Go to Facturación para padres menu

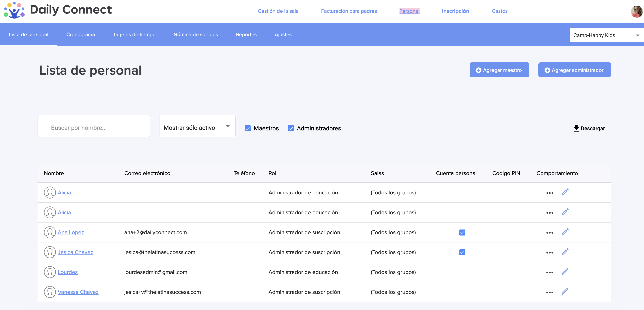[349, 11]
